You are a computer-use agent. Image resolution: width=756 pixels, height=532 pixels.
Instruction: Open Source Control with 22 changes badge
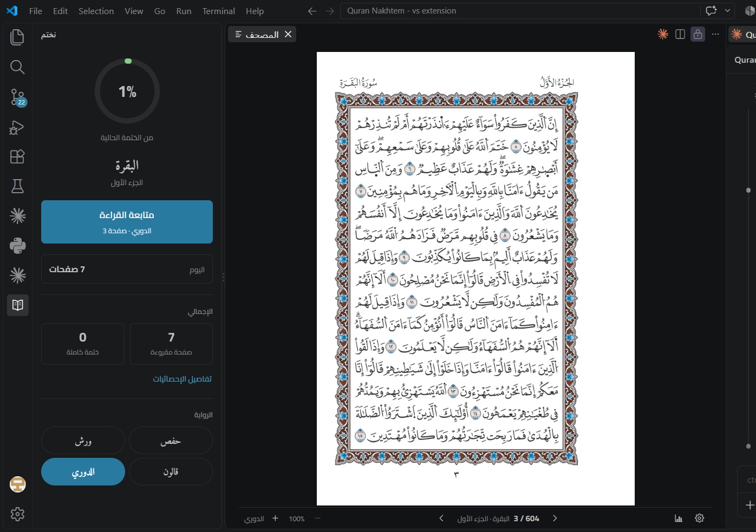(x=17, y=97)
